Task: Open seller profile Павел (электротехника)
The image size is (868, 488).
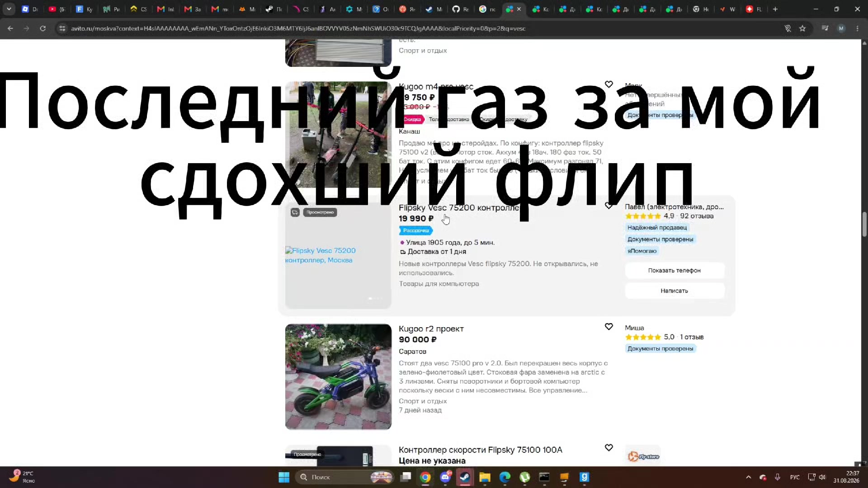Action: point(674,207)
